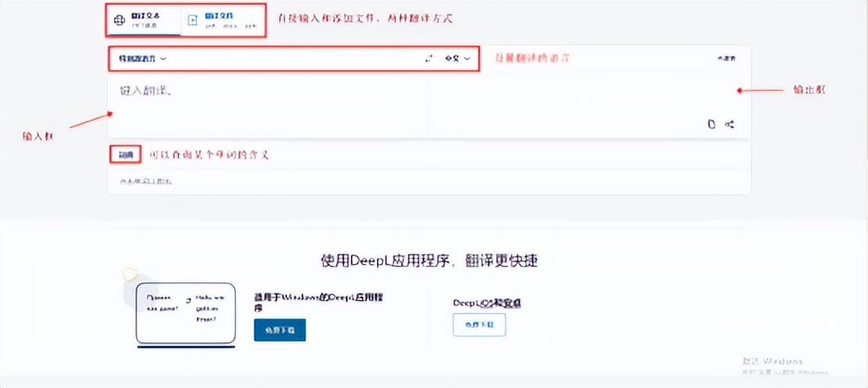
Task: Open the glossary option above output box
Action: pyautogui.click(x=726, y=58)
